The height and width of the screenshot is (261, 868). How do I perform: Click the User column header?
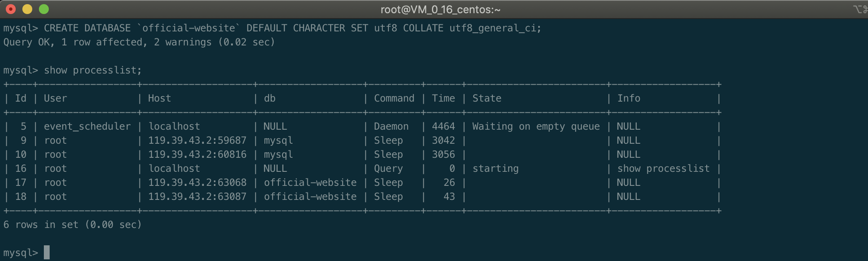[x=55, y=98]
